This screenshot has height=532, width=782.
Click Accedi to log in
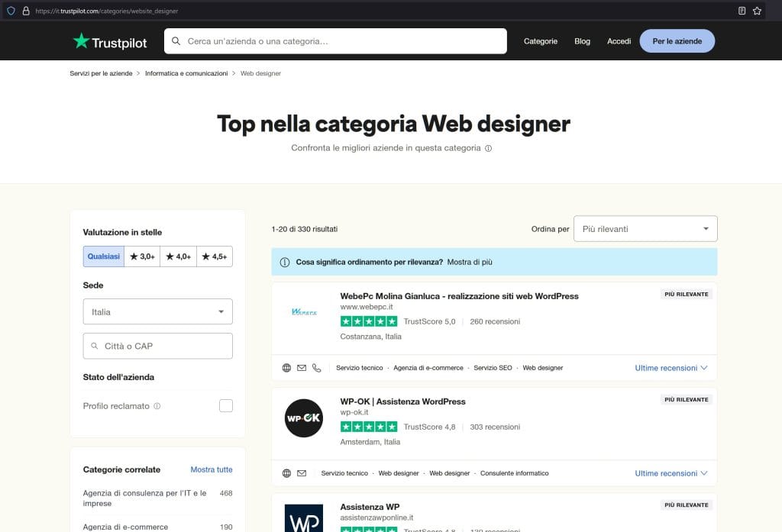point(619,41)
